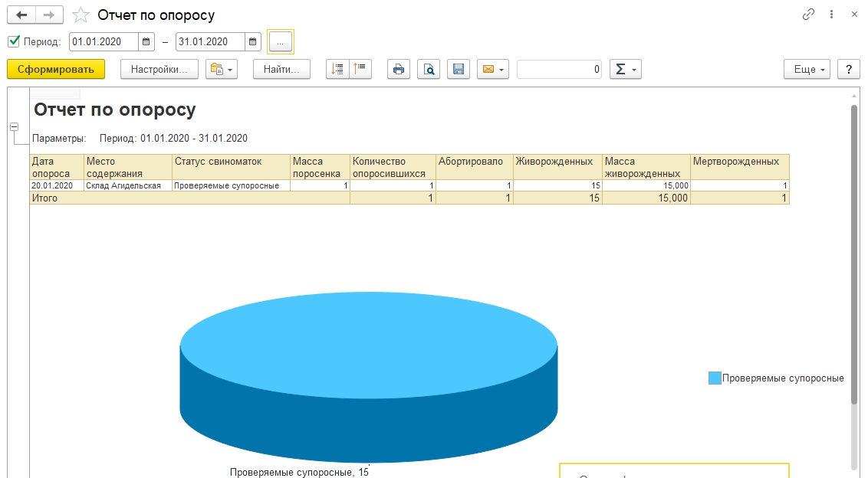Select table cell Проверяемые супоросные
Viewport: 868px width, 478px height.
pos(232,185)
